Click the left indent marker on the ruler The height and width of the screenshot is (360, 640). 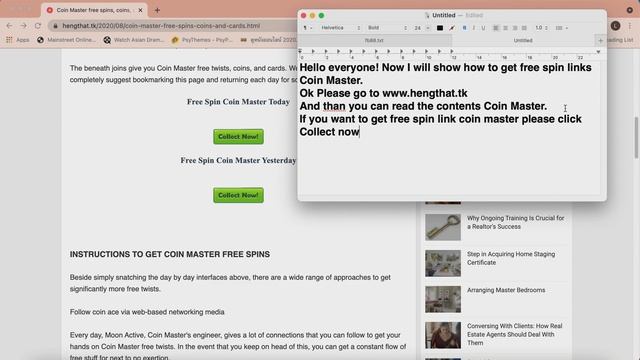(x=300, y=51)
